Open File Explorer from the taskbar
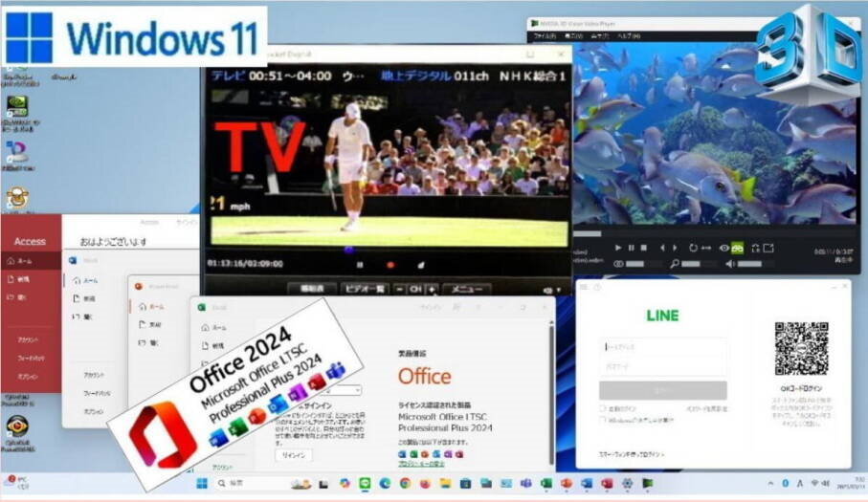Screen dimensions: 868x502 (446, 484)
